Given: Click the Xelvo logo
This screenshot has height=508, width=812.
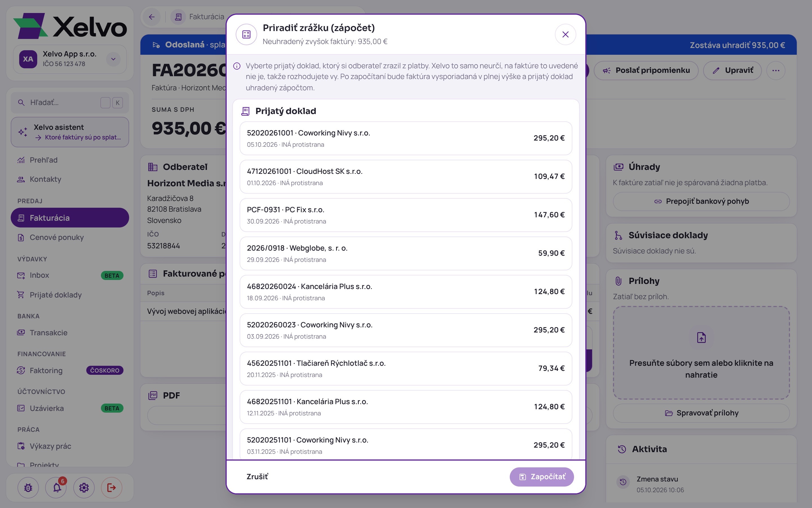Looking at the screenshot, I should pos(70,26).
